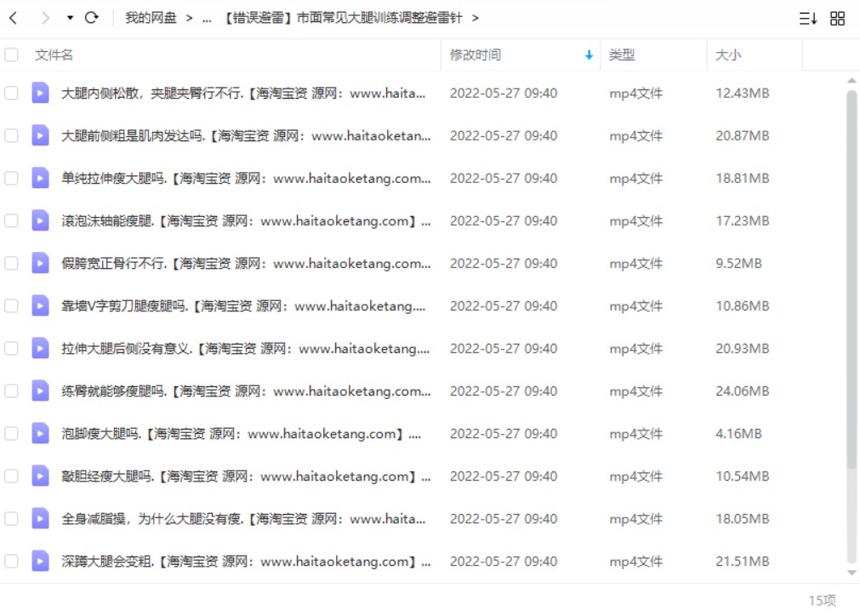This screenshot has width=860, height=616.
Task: Sort files by the 大小 column
Action: [728, 54]
